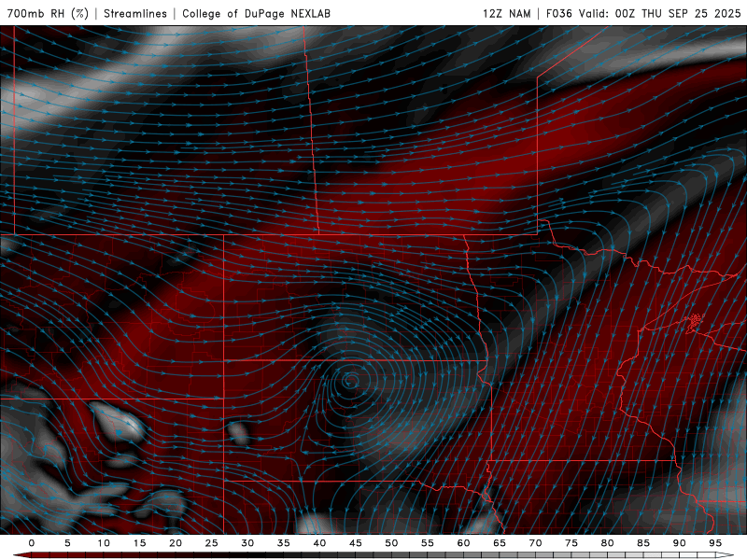Click the "10" label on color bar

(x=104, y=543)
